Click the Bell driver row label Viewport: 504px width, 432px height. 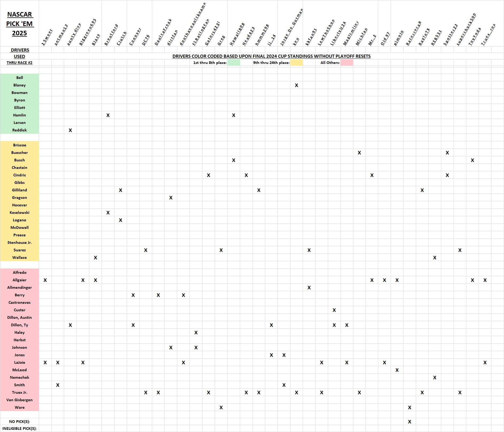(x=20, y=78)
